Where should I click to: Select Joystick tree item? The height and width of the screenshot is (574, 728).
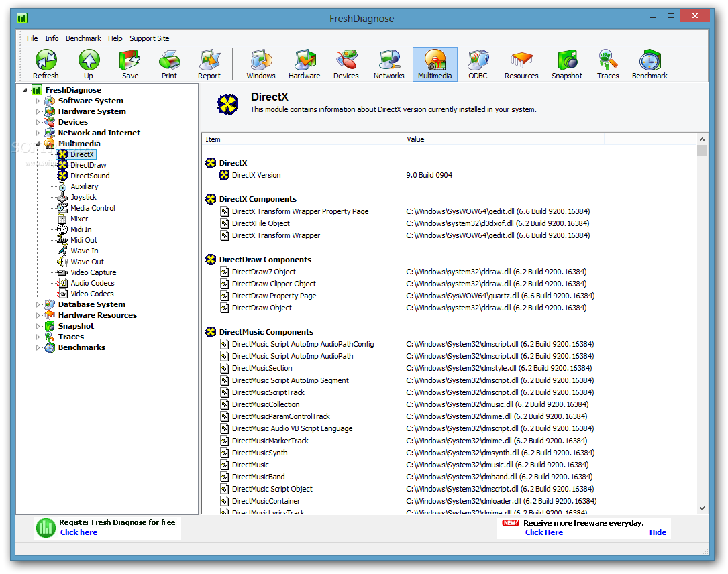(84, 197)
